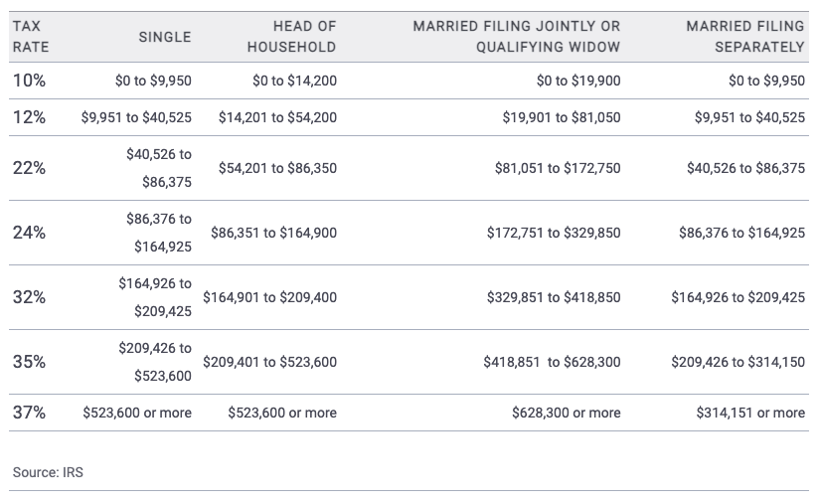Screen dimensions: 820x504
Task: Select the "$54,201 to $86,350" cell
Action: pos(277,168)
